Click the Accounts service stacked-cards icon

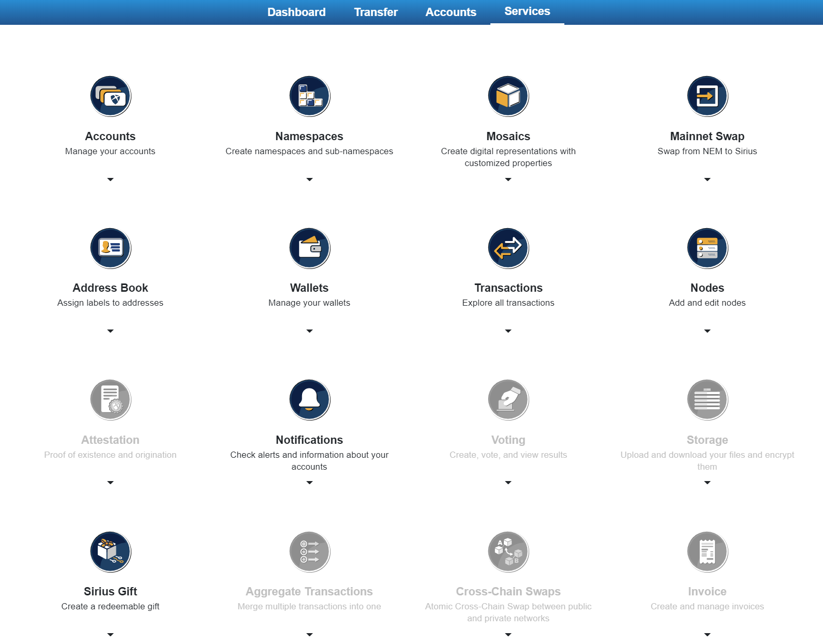110,96
